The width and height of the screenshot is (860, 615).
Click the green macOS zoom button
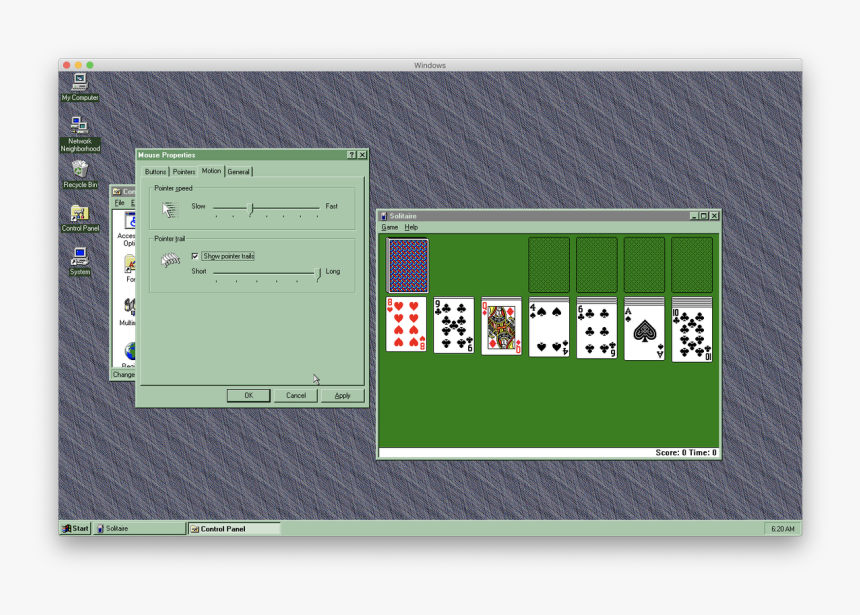point(90,65)
